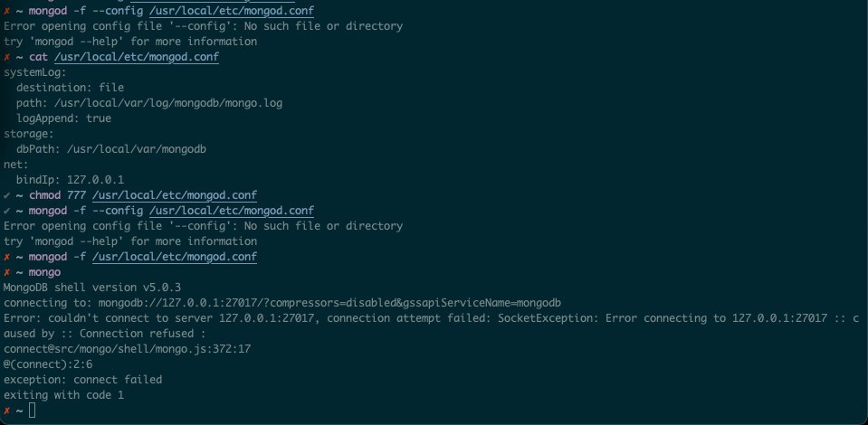This screenshot has width=868, height=425.
Task: Place cursor at the empty prompt cursor block
Action: (33, 411)
